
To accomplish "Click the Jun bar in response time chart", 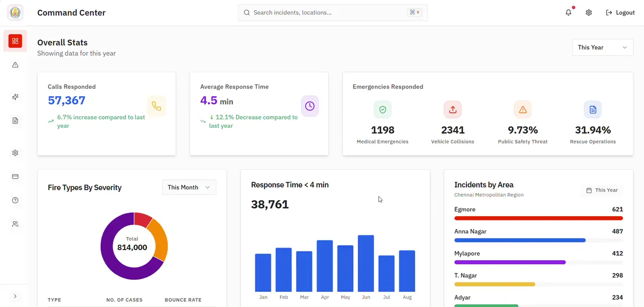I will (x=366, y=263).
